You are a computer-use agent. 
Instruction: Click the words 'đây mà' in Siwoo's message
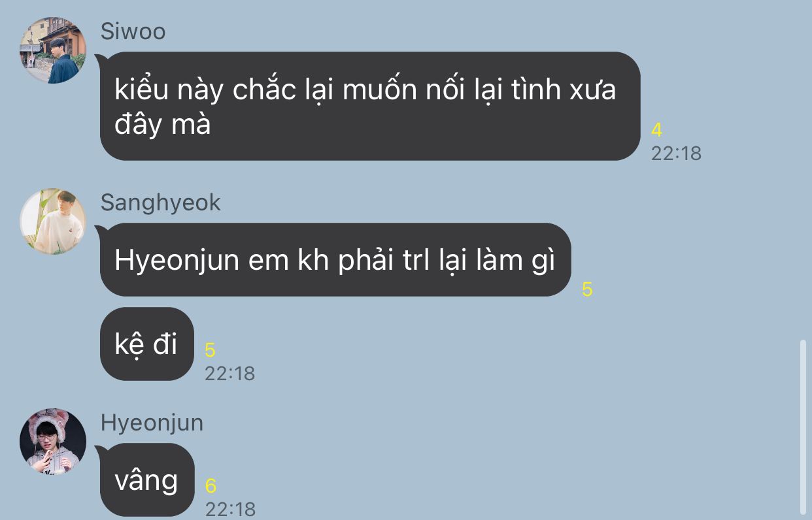[x=162, y=124]
